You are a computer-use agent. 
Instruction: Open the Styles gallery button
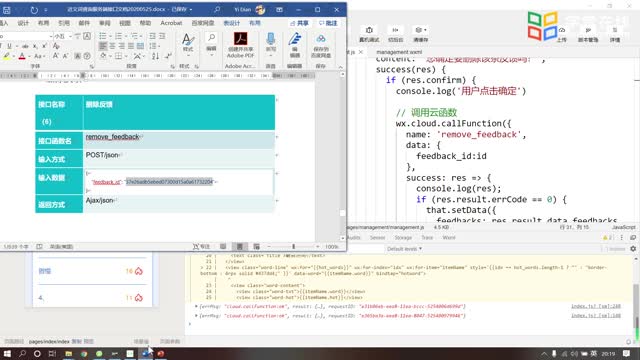pos(188,43)
